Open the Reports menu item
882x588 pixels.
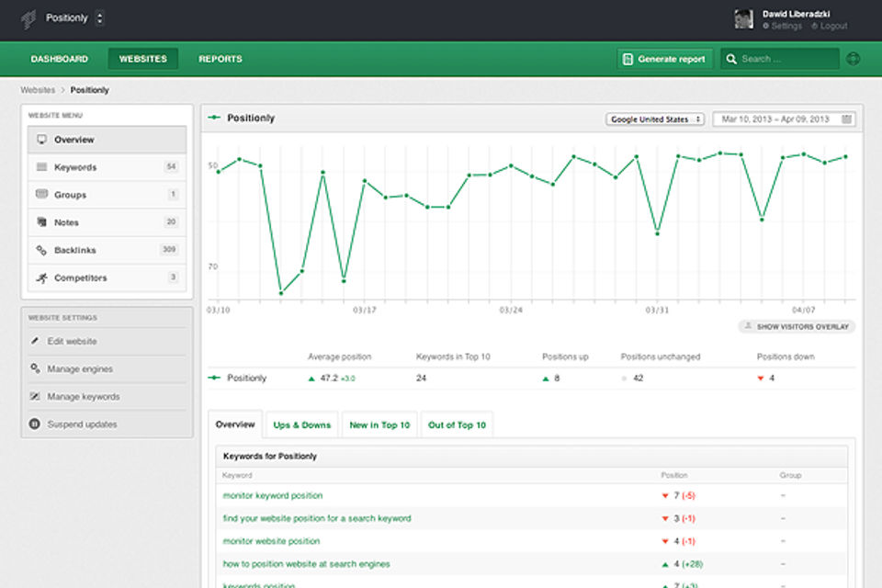tap(220, 59)
